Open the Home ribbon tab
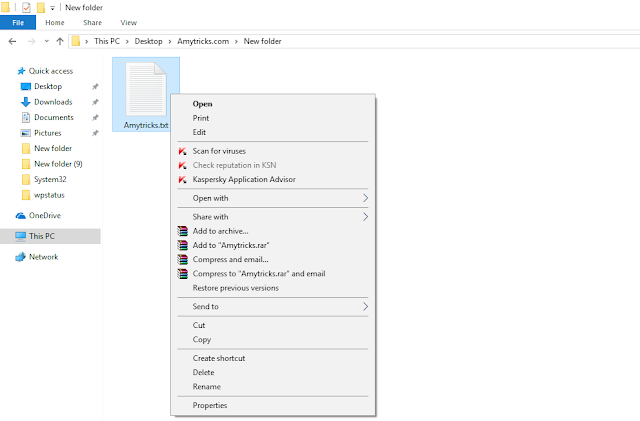Image resolution: width=640 pixels, height=421 pixels. pyautogui.click(x=55, y=22)
